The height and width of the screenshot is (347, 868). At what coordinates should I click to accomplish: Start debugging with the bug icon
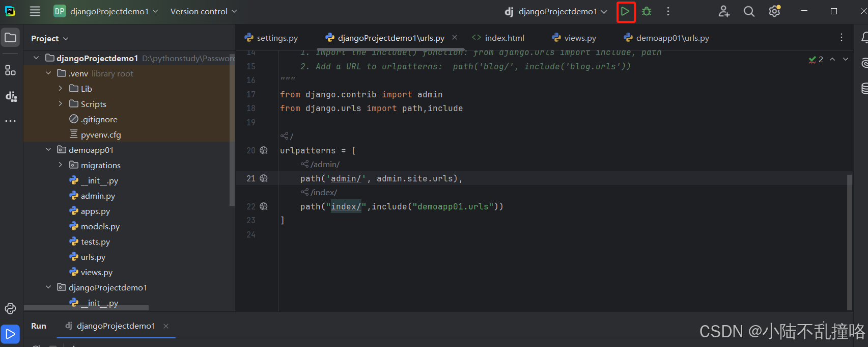pos(647,11)
